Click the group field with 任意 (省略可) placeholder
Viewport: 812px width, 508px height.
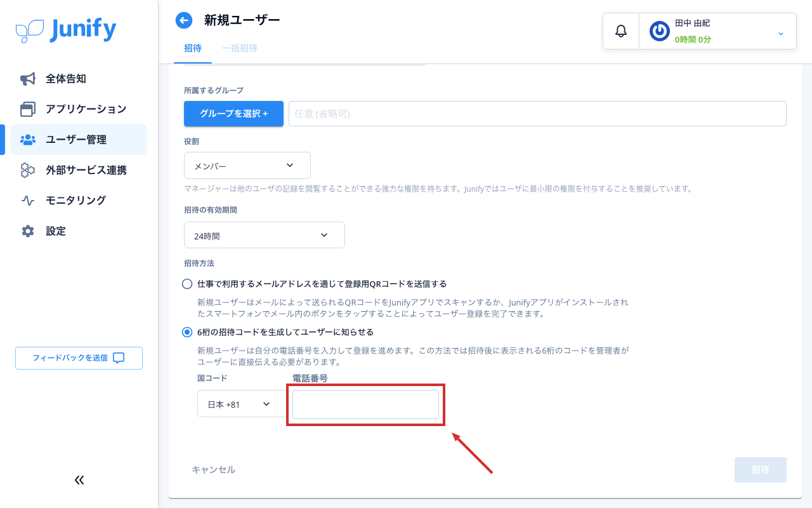click(537, 114)
